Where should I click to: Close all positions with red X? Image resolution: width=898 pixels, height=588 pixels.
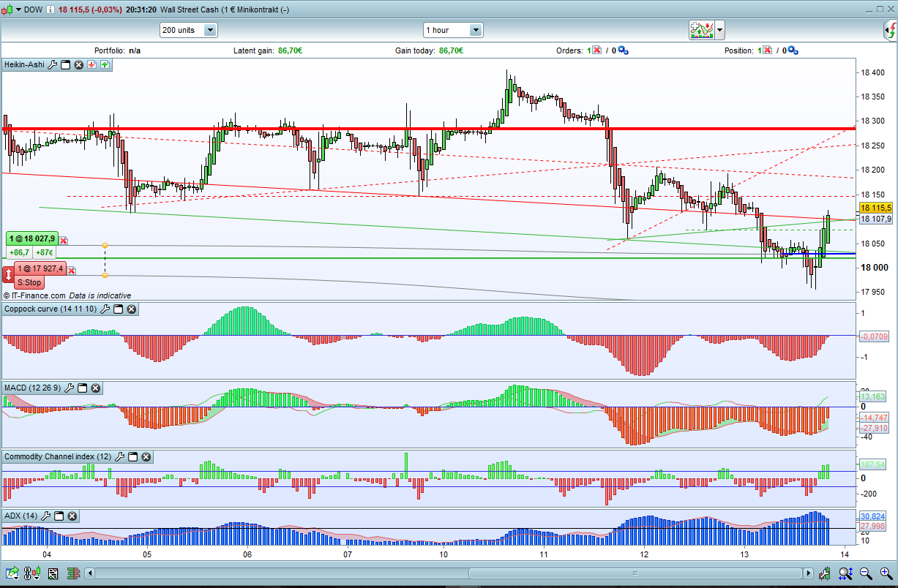767,50
